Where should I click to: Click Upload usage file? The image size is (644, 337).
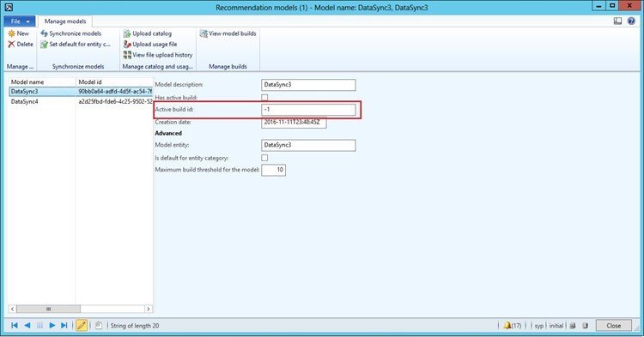tap(150, 45)
